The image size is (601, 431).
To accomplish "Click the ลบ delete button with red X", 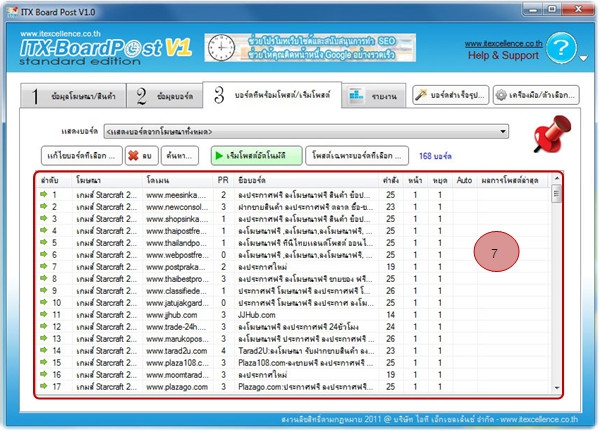I will 141,156.
